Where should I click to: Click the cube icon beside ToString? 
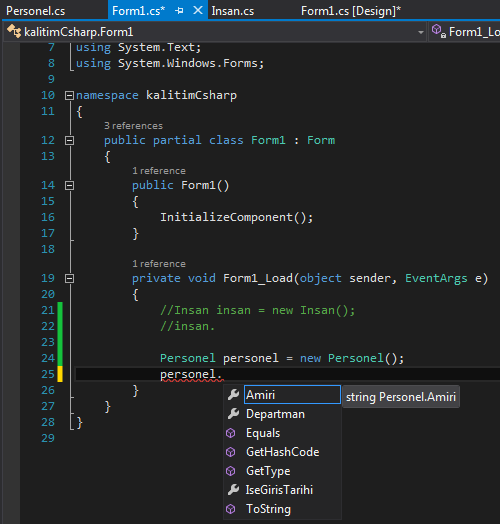231,509
